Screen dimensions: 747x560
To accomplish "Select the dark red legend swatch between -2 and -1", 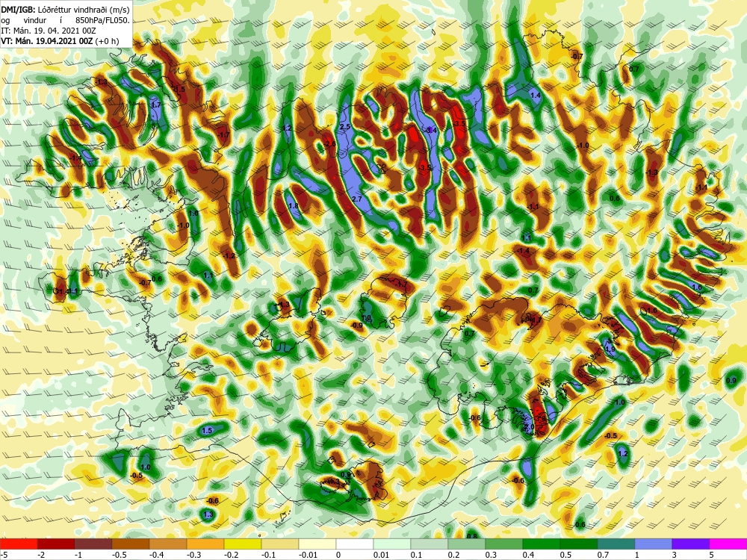I will click(56, 544).
